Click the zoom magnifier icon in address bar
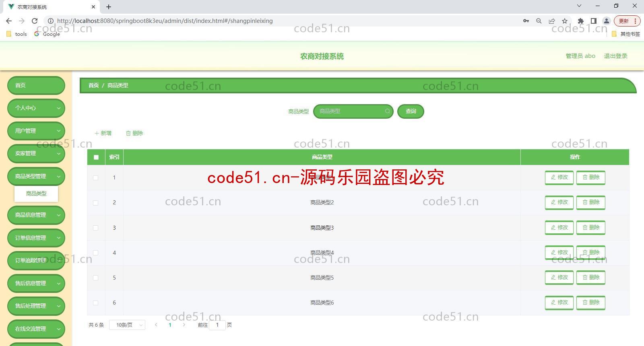Viewport: 644px width, 346px height. click(539, 21)
